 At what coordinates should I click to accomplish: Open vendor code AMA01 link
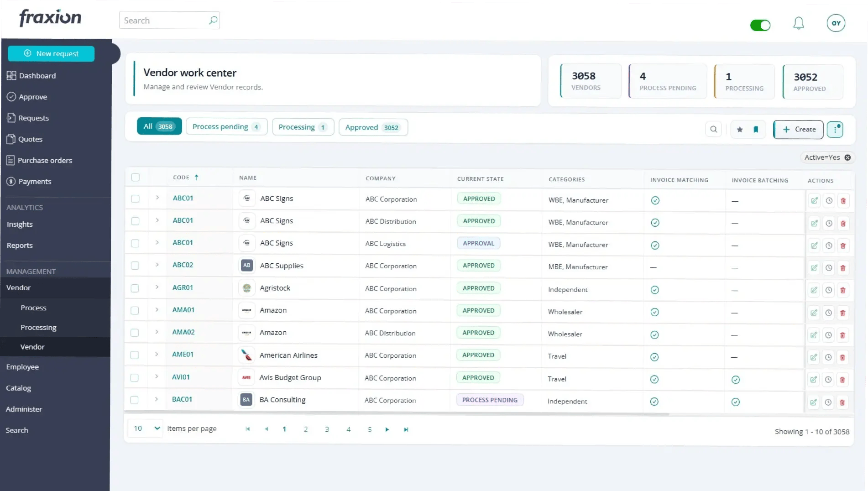183,310
